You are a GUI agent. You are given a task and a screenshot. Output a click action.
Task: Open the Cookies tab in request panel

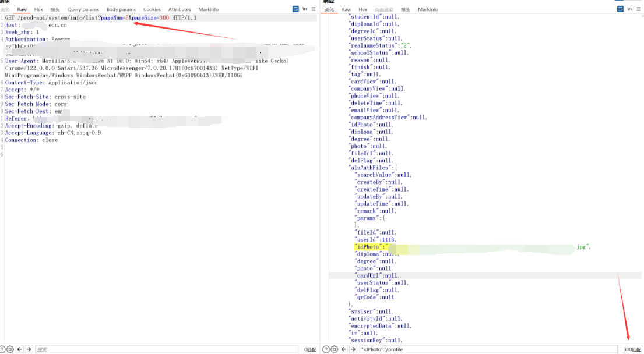(x=152, y=9)
